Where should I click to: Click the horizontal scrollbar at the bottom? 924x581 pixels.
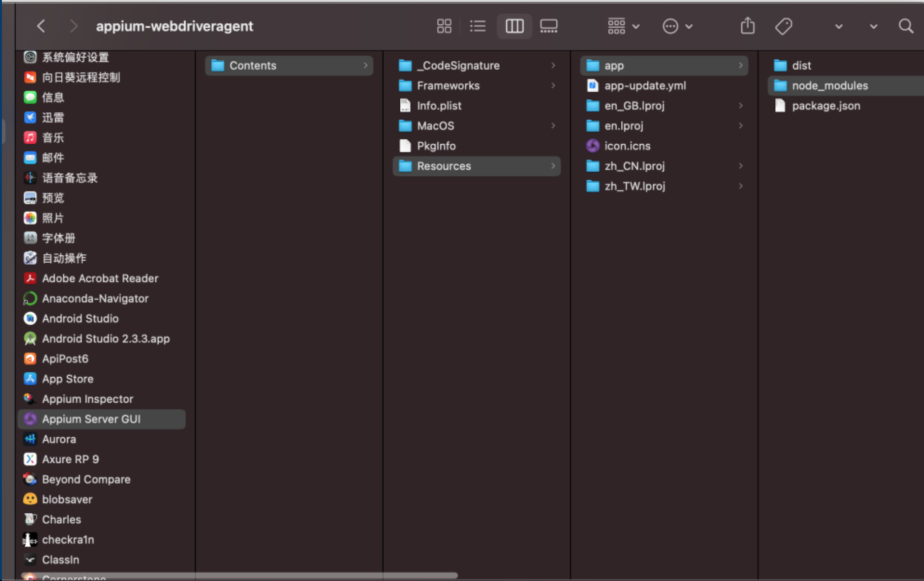point(239,575)
